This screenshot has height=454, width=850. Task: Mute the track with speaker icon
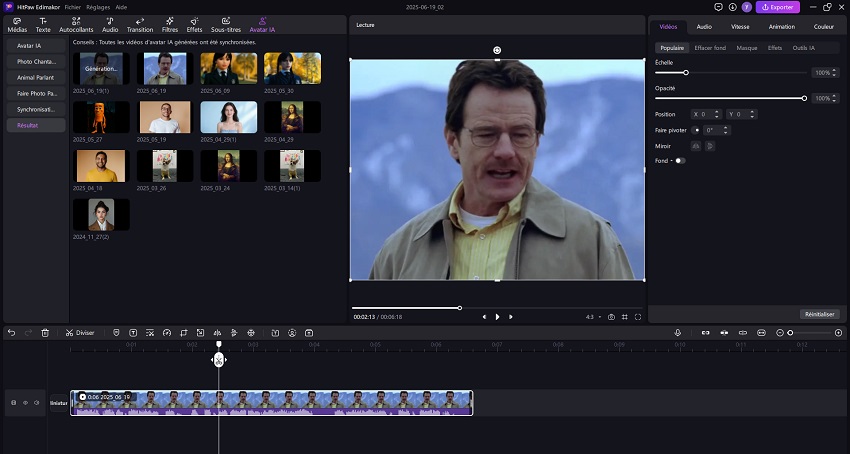click(x=36, y=403)
